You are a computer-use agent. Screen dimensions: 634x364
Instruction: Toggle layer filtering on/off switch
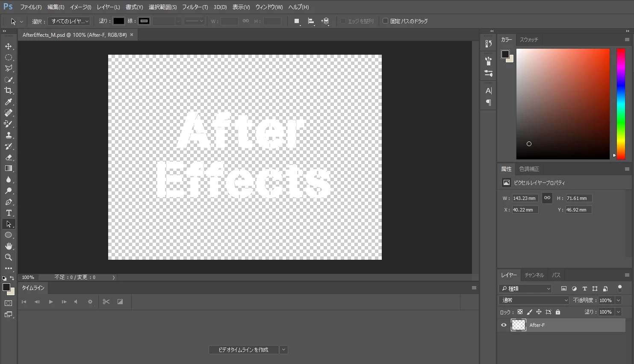point(620,288)
